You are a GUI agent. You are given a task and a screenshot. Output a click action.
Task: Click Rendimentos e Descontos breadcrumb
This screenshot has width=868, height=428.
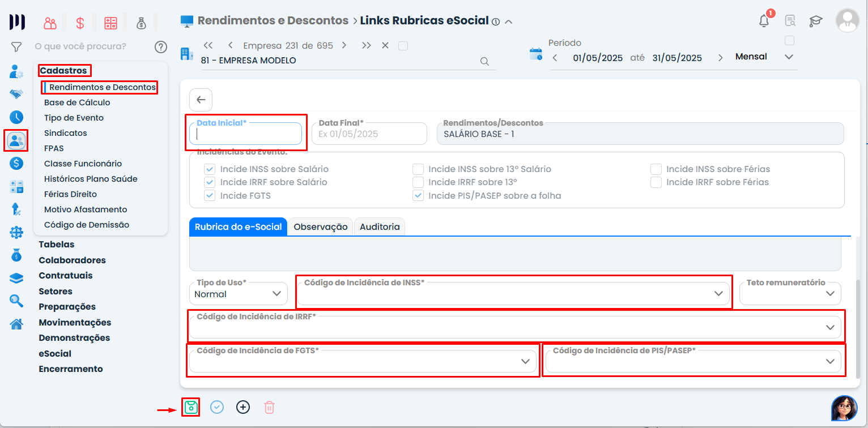273,21
